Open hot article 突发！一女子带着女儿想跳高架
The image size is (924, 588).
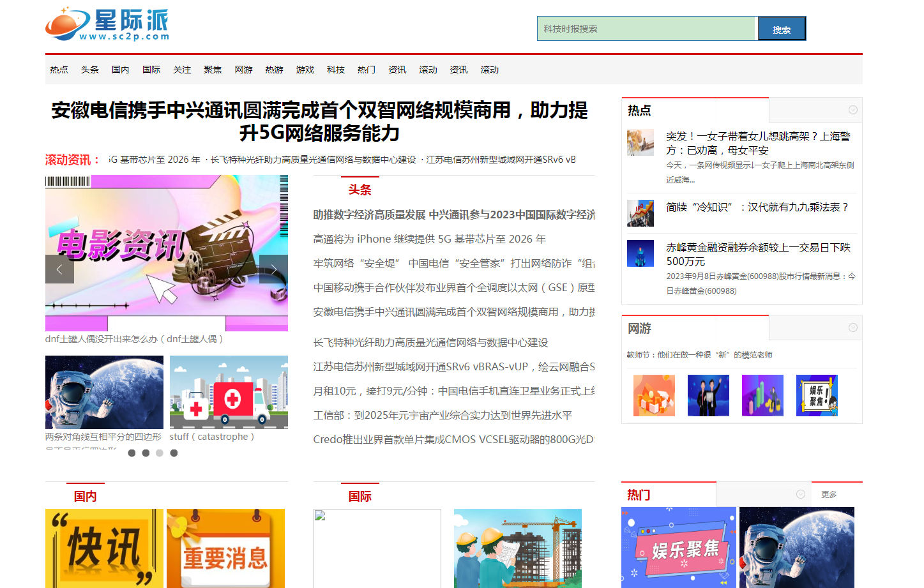tap(758, 143)
